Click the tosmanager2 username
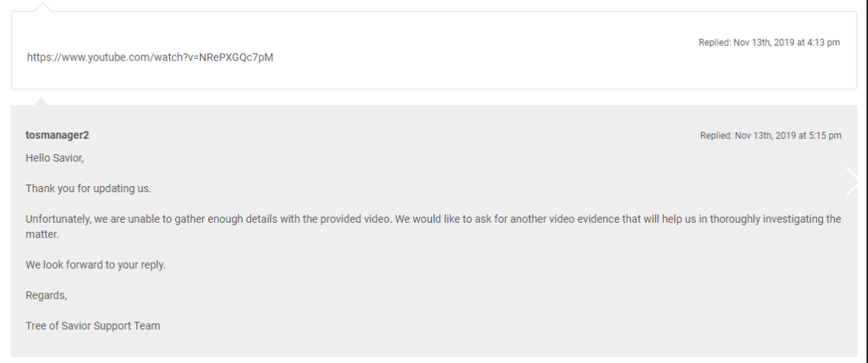 click(57, 136)
